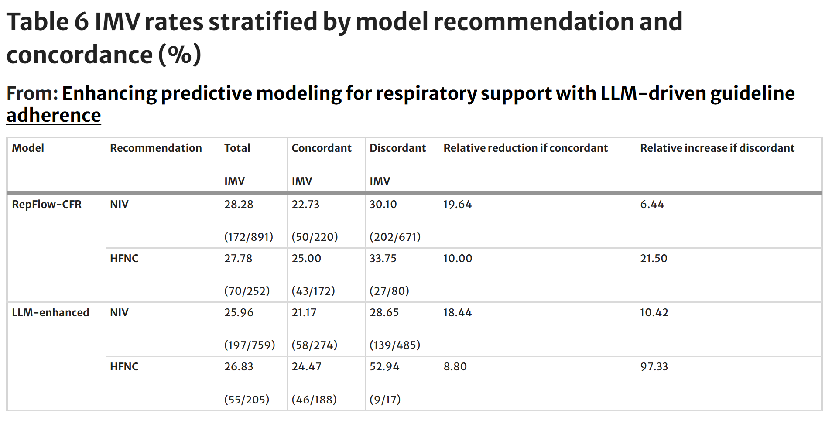
Task: Click the Relative reduction if concordant header
Action: point(525,148)
